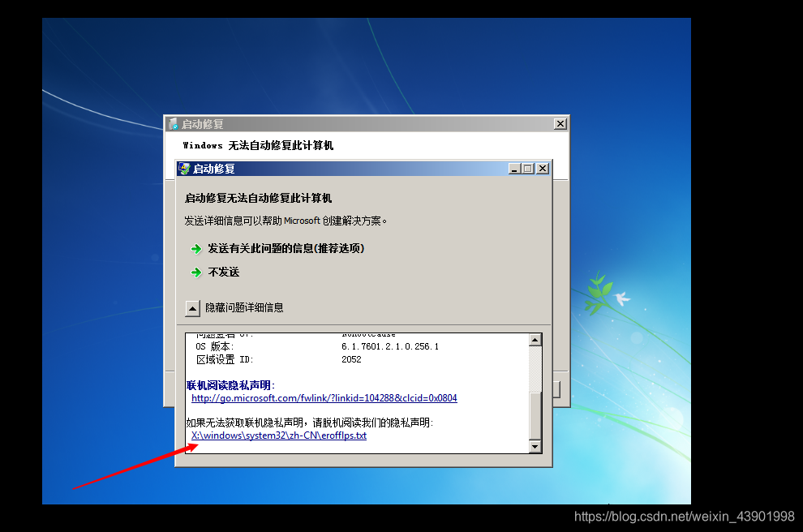The height and width of the screenshot is (532, 803).
Task: Minimize the front 启动修复 dialog
Action: (515, 169)
